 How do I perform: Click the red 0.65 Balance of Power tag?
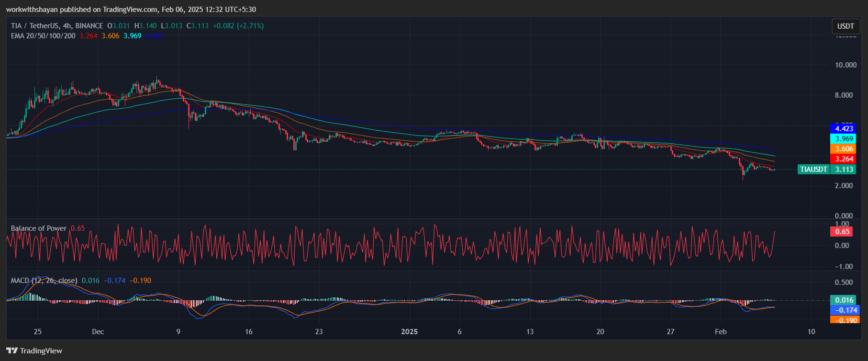(842, 232)
